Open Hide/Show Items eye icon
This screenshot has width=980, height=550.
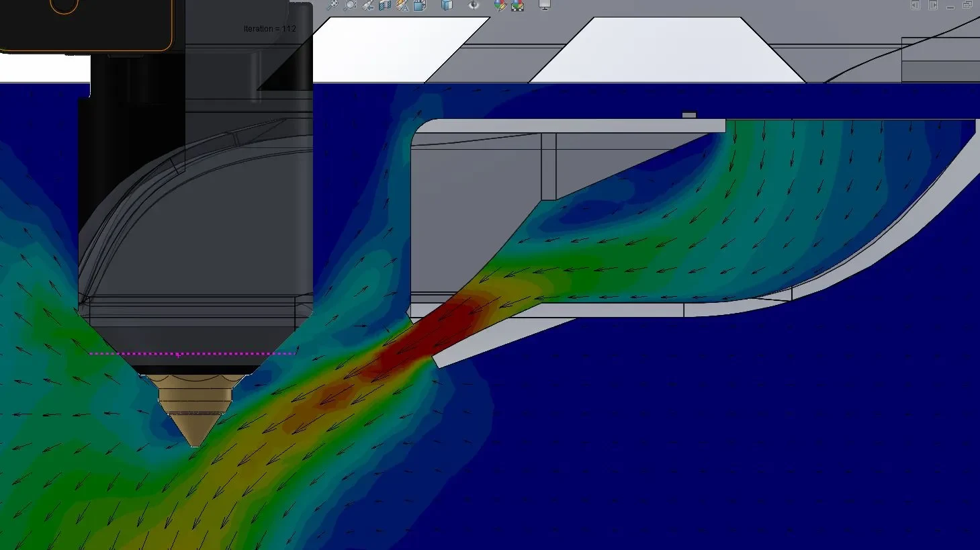[x=474, y=5]
